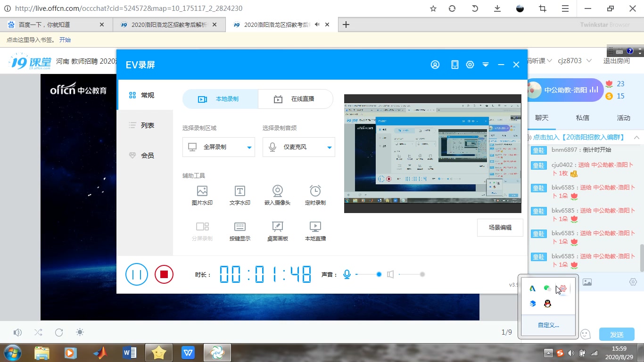Click the refresh icon in player bar
644x362 pixels.
click(x=59, y=333)
